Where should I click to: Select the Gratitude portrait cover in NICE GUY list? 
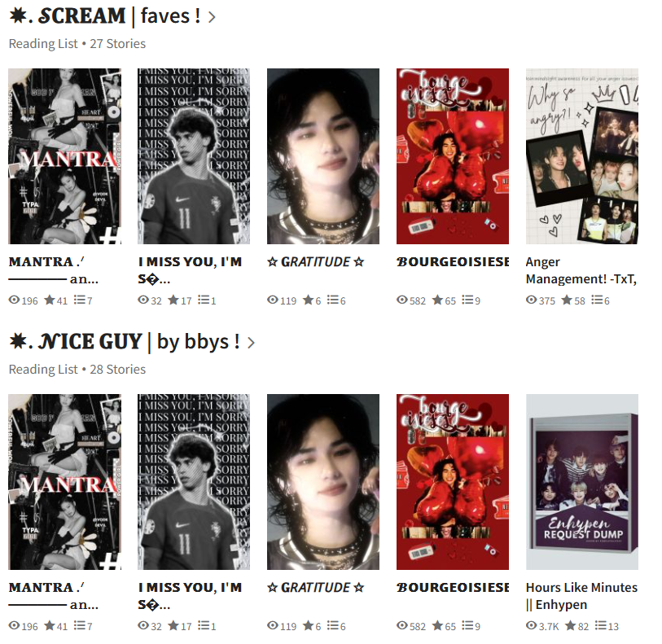[323, 481]
